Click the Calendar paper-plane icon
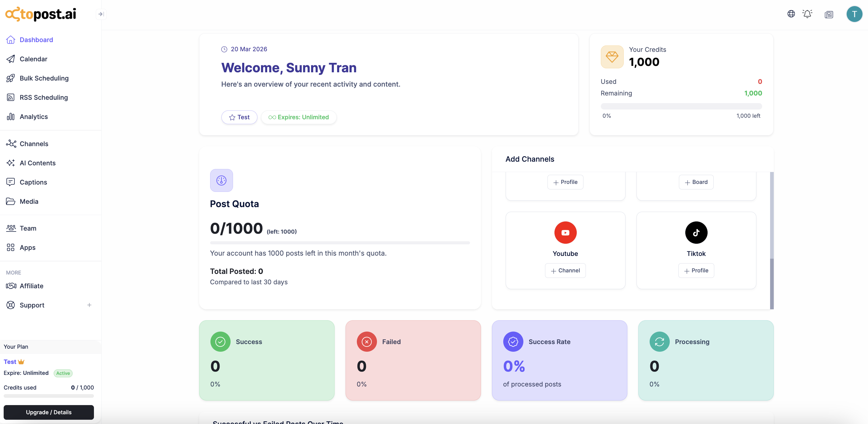Viewport: 868px width, 424px height. [10, 59]
